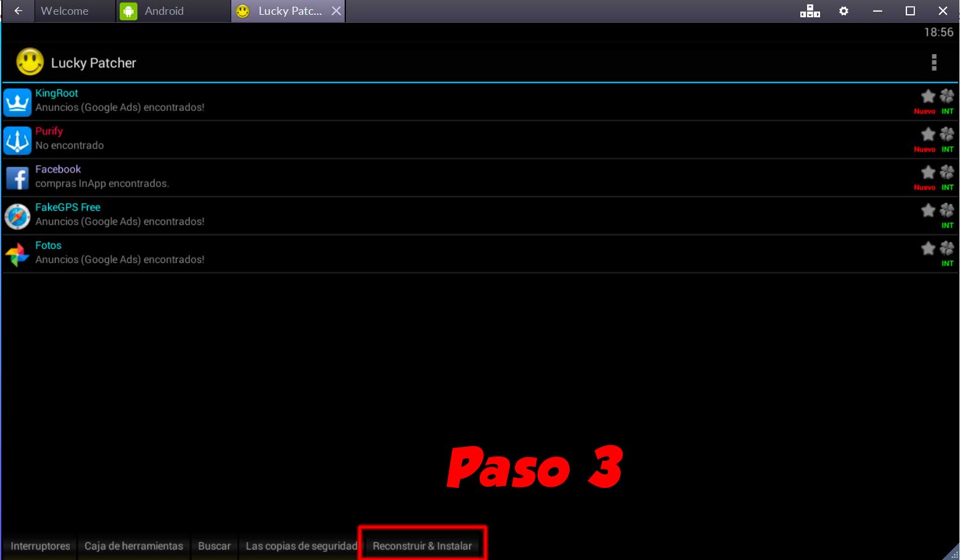Click the clover icon in KingRoot row
960x560 pixels.
coord(947,96)
